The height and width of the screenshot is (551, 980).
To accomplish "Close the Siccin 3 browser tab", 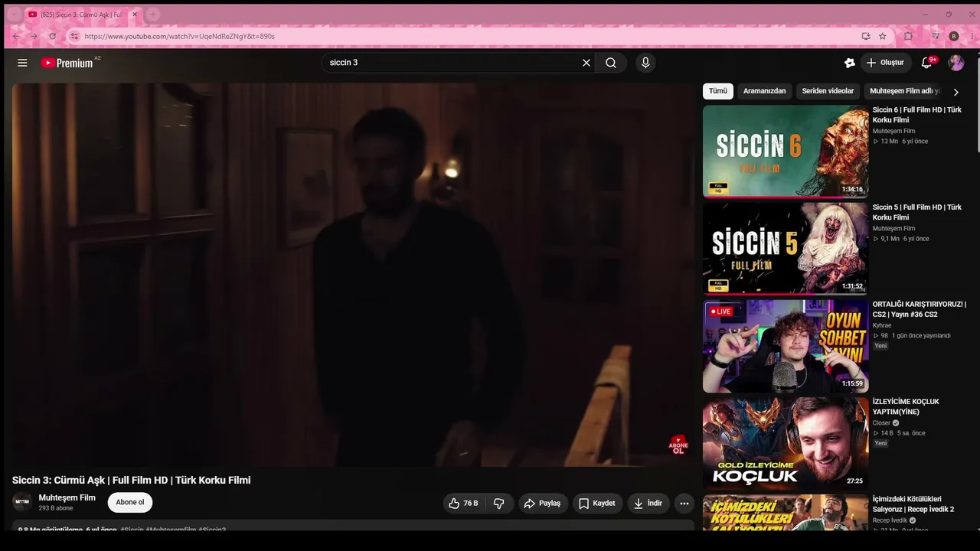I will point(134,15).
